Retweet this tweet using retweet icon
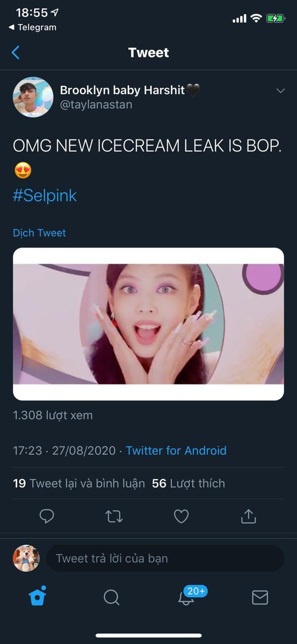The image size is (297, 644). click(x=114, y=516)
